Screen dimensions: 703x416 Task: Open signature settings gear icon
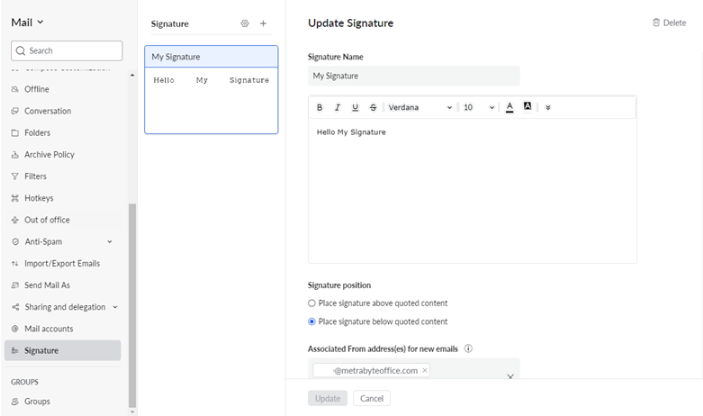coord(244,23)
